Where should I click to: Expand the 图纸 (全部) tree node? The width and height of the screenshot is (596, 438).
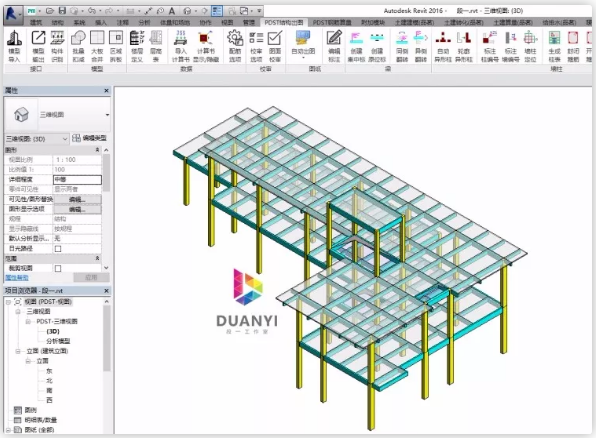point(8,430)
